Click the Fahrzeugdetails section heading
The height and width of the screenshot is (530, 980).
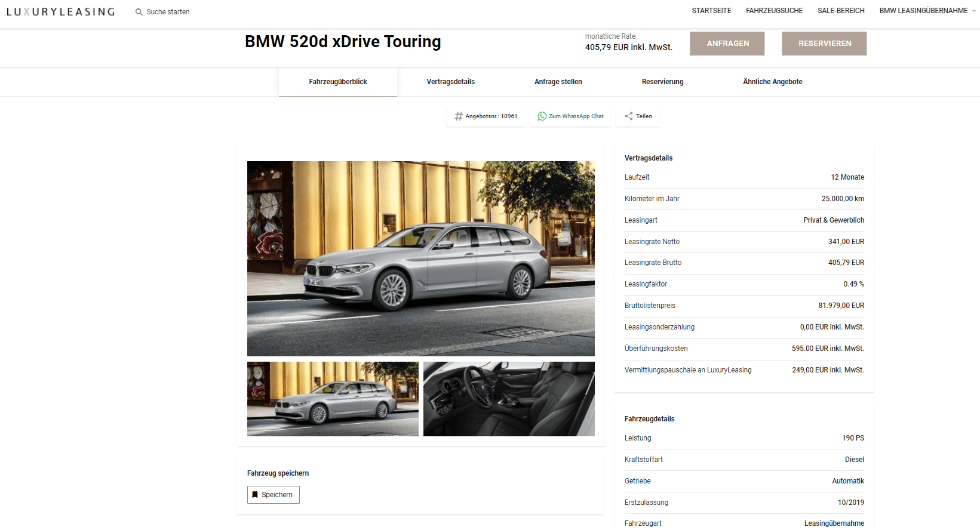click(649, 419)
